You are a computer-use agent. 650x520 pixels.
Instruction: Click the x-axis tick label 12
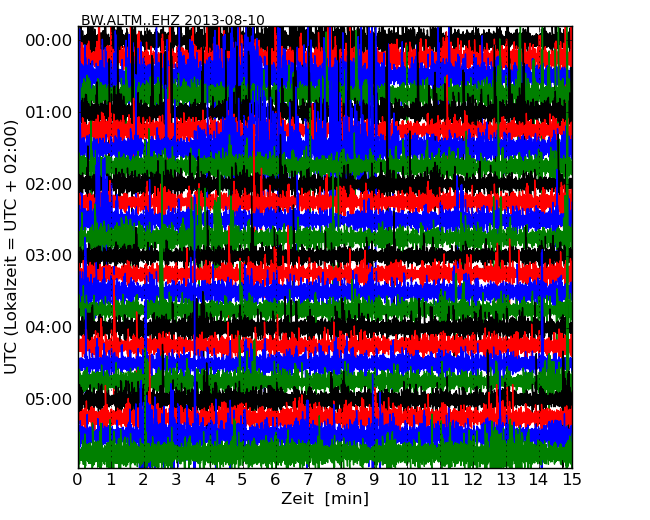click(473, 479)
